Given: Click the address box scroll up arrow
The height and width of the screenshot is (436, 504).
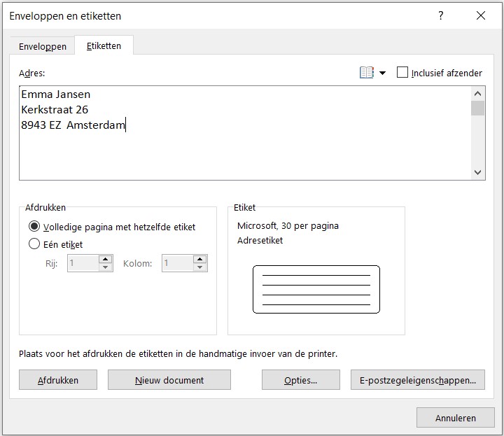Looking at the screenshot, I should [477, 94].
